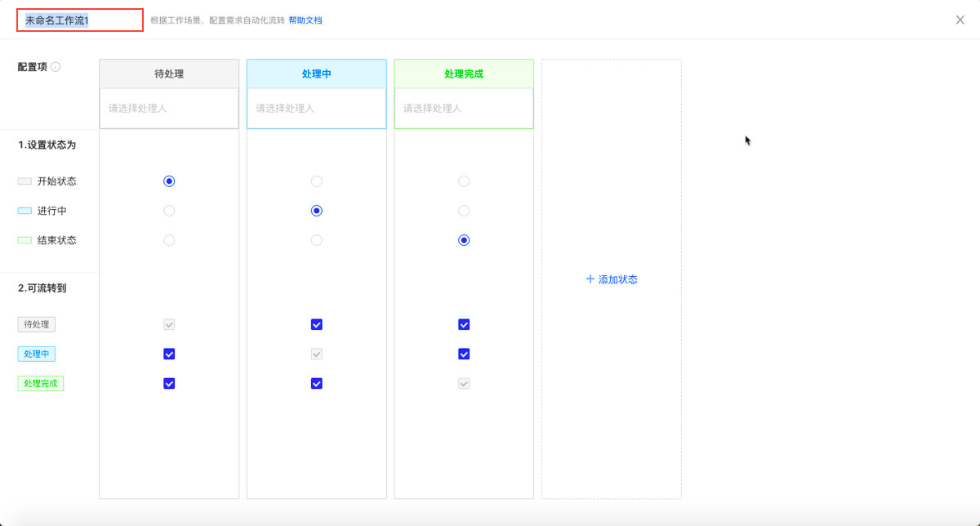
Task: Click the plus icon in 添加状态
Action: [x=590, y=279]
